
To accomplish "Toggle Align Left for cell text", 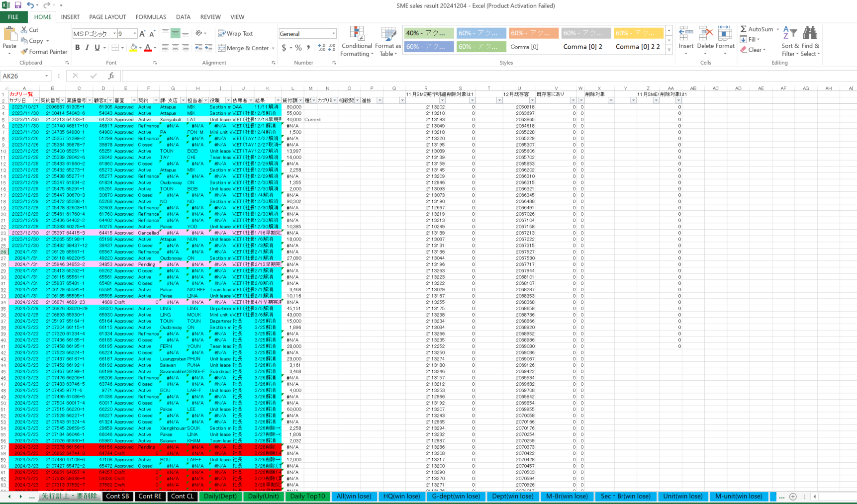I will click(x=165, y=48).
